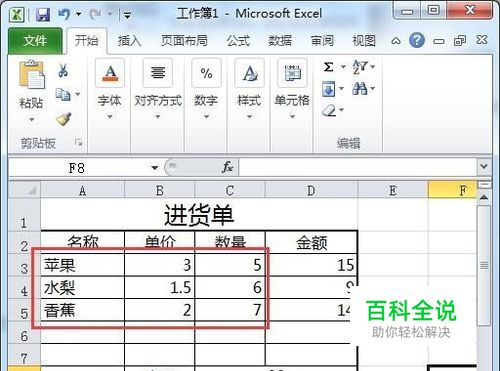
Task: Open the 剪贴板 clipboard dialog launcher
Action: pyautogui.click(x=79, y=143)
